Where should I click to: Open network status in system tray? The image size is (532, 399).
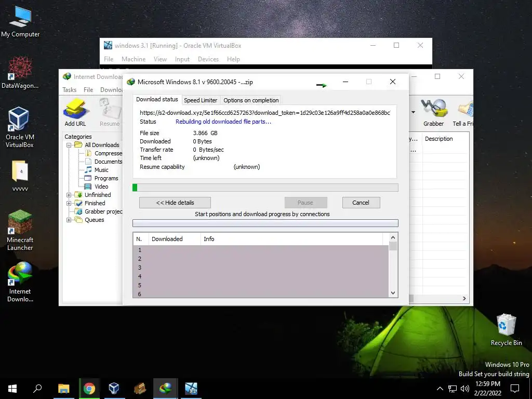point(453,389)
